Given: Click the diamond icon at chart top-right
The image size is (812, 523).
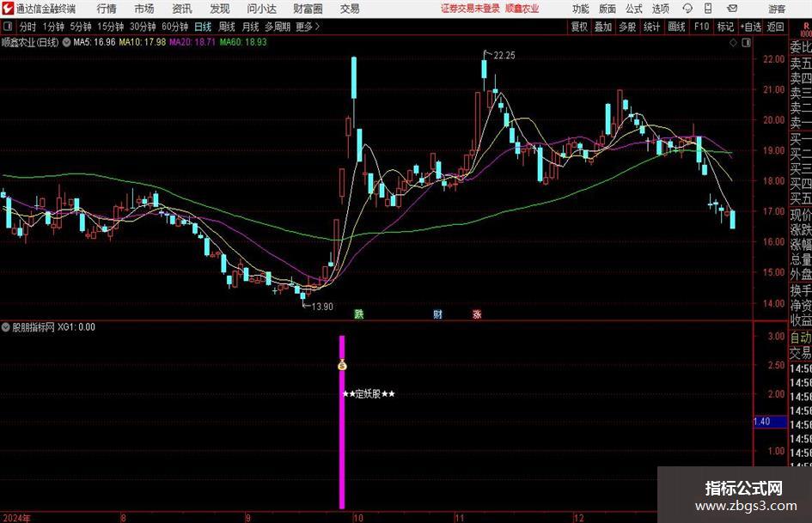Looking at the screenshot, I should pos(733,43).
